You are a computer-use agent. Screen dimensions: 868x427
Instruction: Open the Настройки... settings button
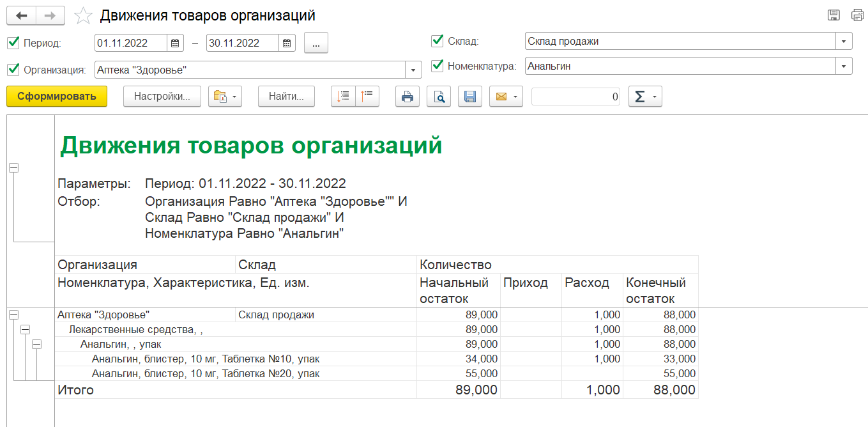tap(162, 97)
